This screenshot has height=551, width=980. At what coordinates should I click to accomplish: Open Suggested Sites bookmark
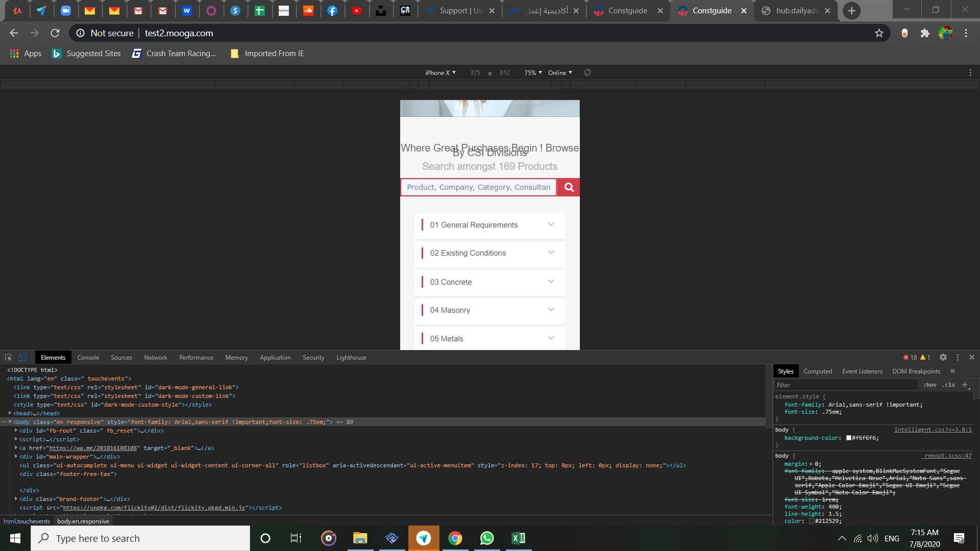click(x=86, y=54)
